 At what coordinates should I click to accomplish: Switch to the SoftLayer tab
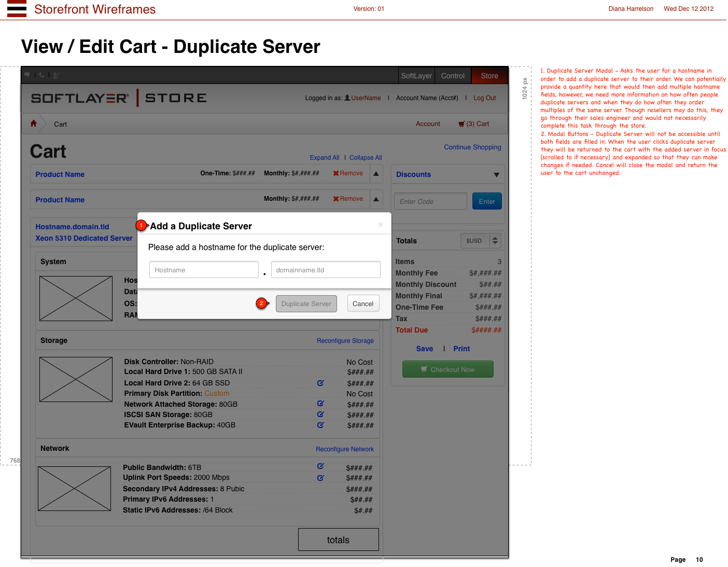416,76
